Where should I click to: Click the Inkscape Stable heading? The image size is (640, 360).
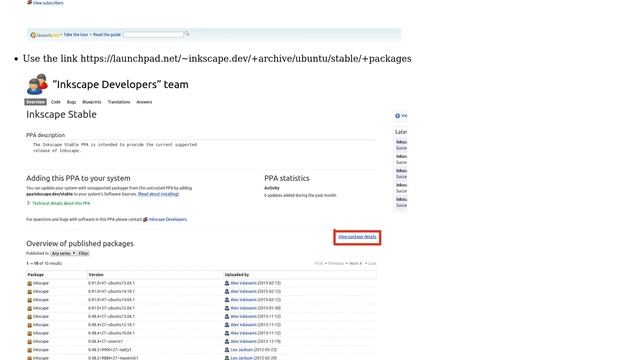click(61, 115)
